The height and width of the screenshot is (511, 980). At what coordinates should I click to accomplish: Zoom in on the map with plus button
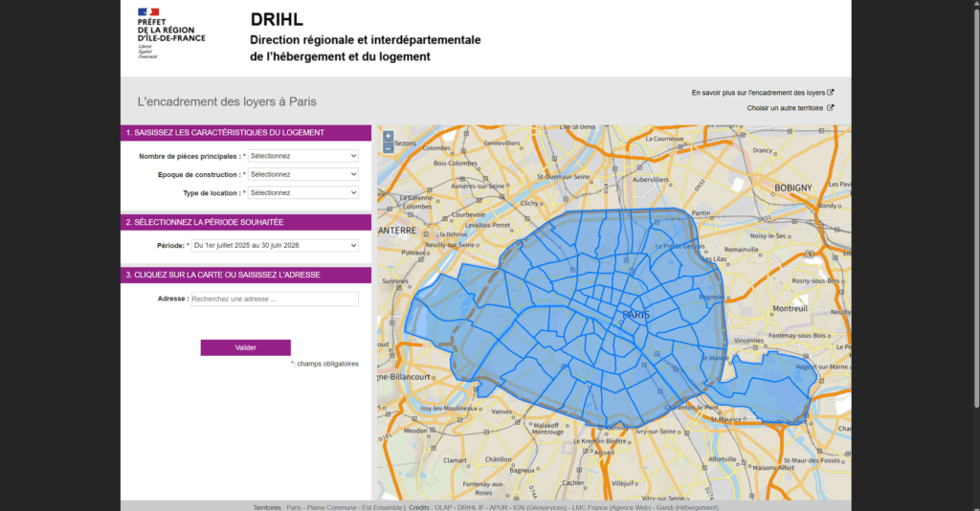point(389,136)
